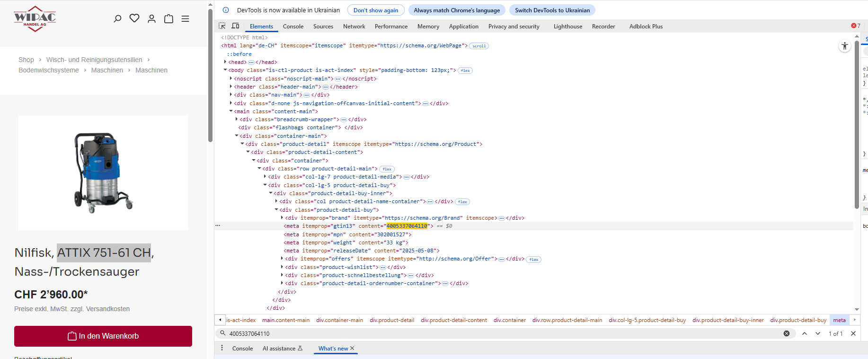Click the CHF 2'960.00 price text
Image resolution: width=868 pixels, height=359 pixels.
click(51, 295)
